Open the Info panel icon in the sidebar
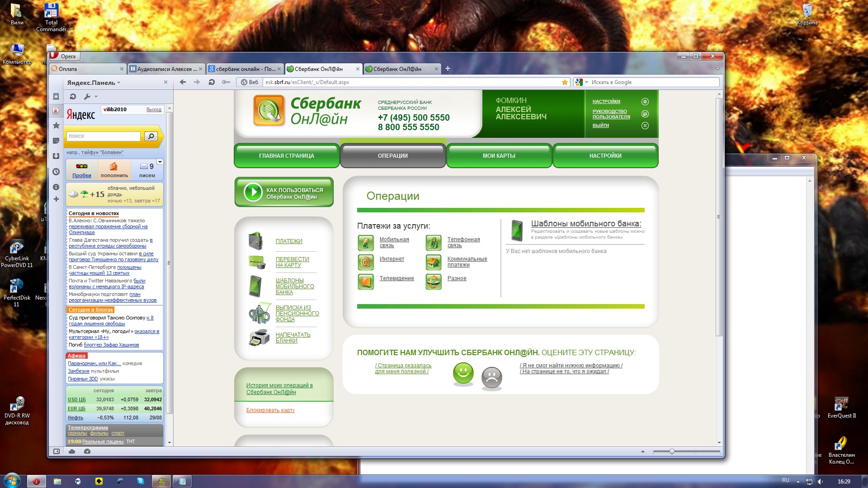 56,187
